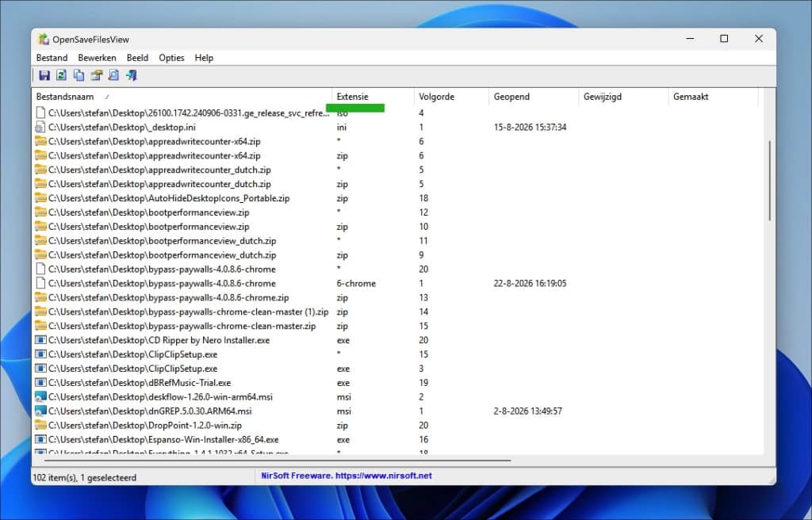Open the NirSoft Freeware link in status bar
812x520 pixels.
point(347,476)
